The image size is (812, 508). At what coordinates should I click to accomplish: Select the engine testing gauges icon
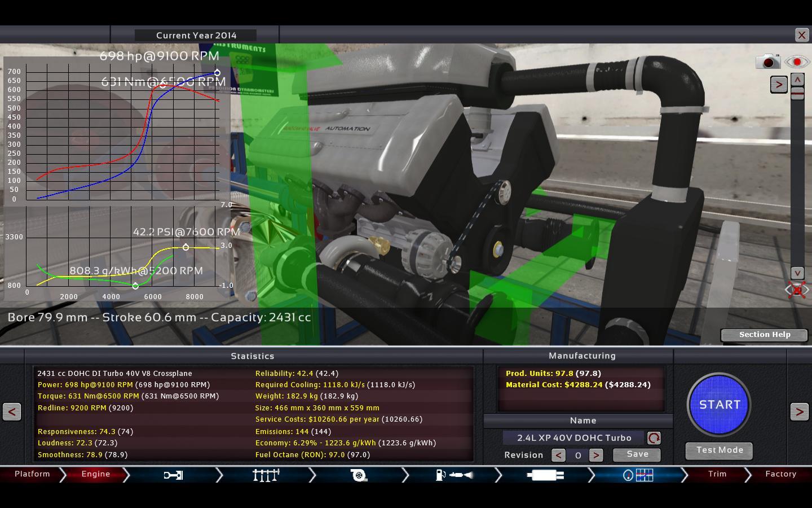[x=638, y=475]
